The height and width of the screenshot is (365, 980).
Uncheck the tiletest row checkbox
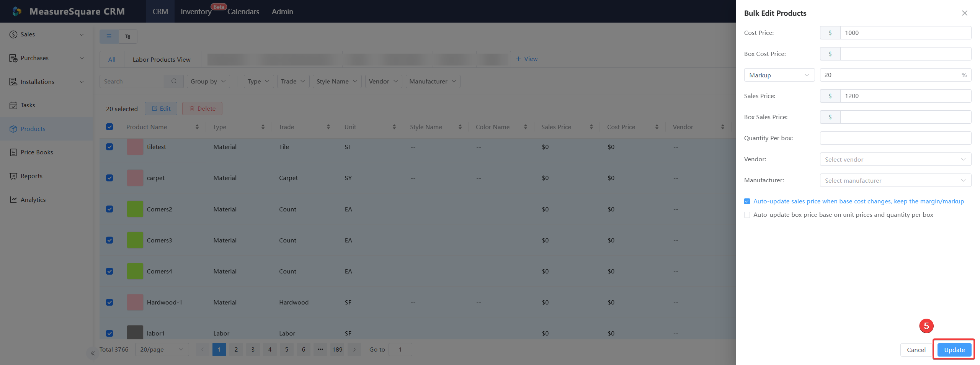point(109,147)
